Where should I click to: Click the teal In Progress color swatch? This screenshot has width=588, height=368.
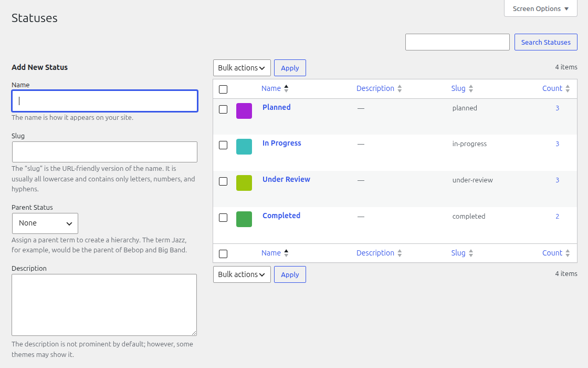click(x=244, y=147)
